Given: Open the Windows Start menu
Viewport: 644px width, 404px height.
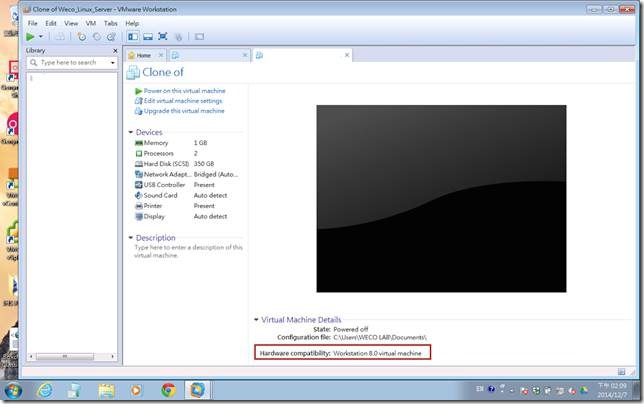Looking at the screenshot, I should [x=13, y=390].
